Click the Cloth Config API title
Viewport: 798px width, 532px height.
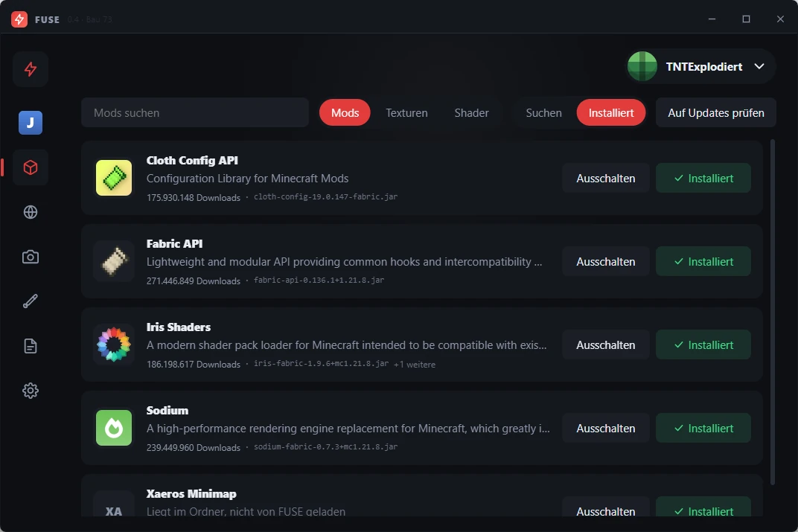(x=192, y=160)
